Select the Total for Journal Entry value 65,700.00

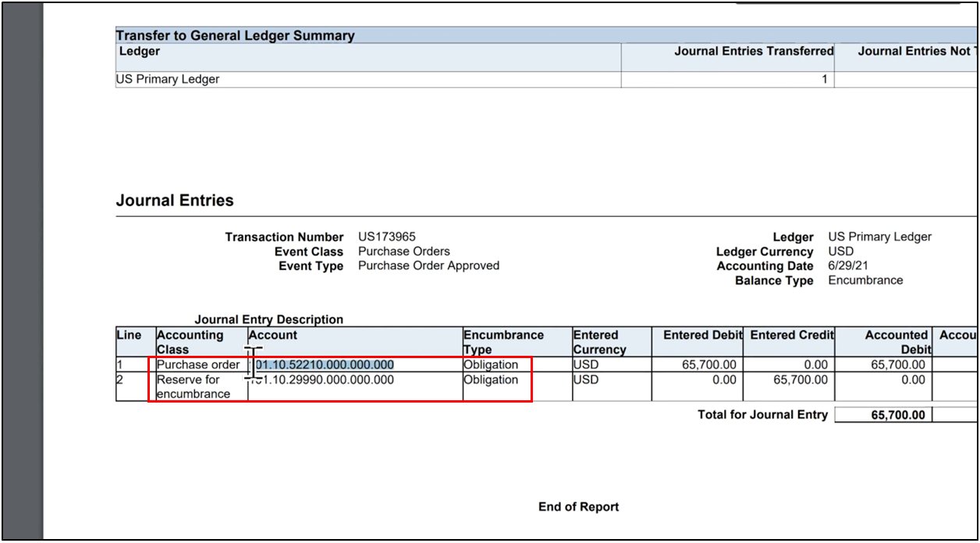[882, 414]
